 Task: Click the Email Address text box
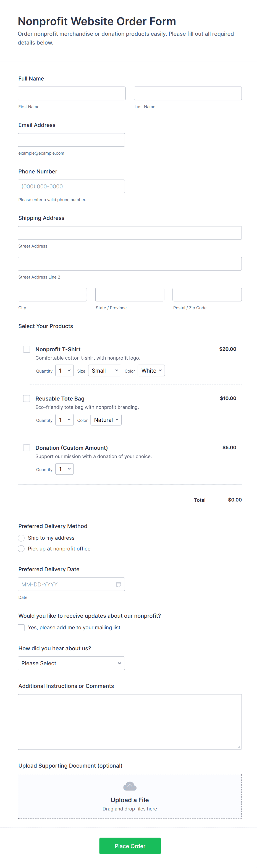(71, 140)
